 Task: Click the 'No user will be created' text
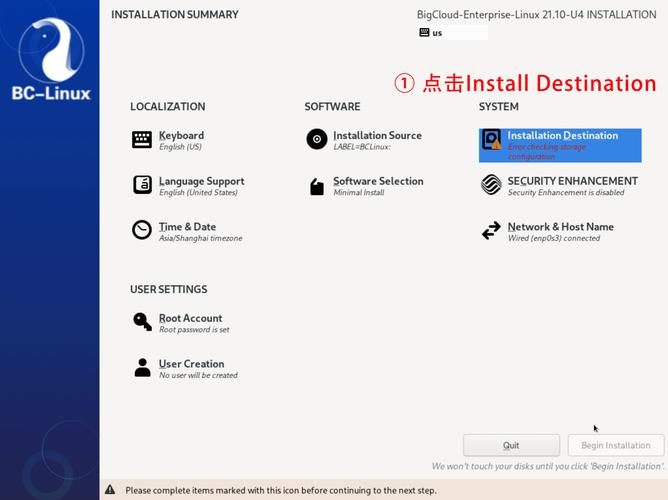click(198, 376)
